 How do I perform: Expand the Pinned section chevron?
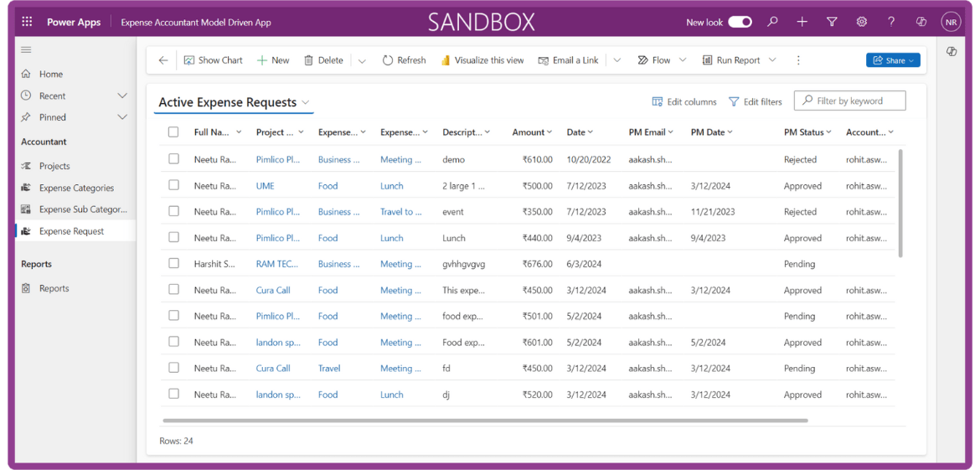tap(122, 117)
